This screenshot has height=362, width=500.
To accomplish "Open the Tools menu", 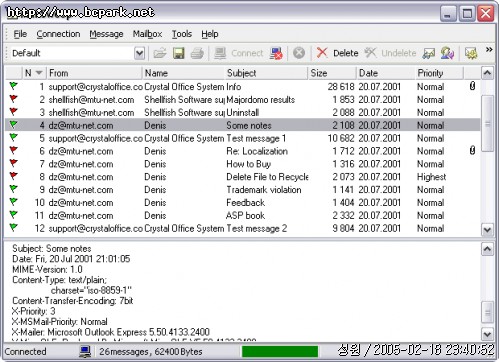I will [182, 34].
